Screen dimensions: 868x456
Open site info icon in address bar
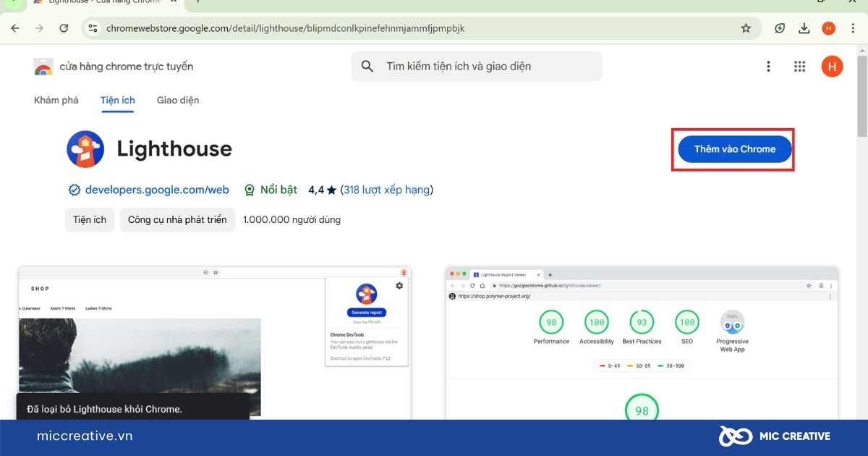click(x=93, y=28)
